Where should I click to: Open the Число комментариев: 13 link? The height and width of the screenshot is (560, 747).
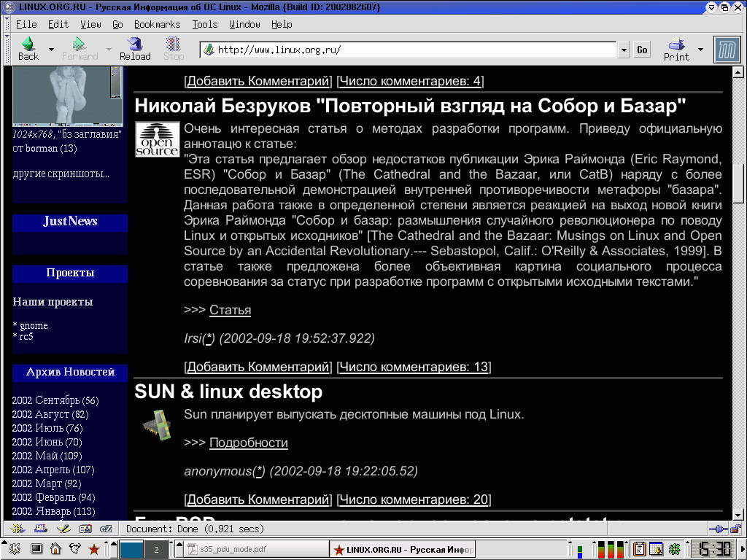pyautogui.click(x=414, y=367)
